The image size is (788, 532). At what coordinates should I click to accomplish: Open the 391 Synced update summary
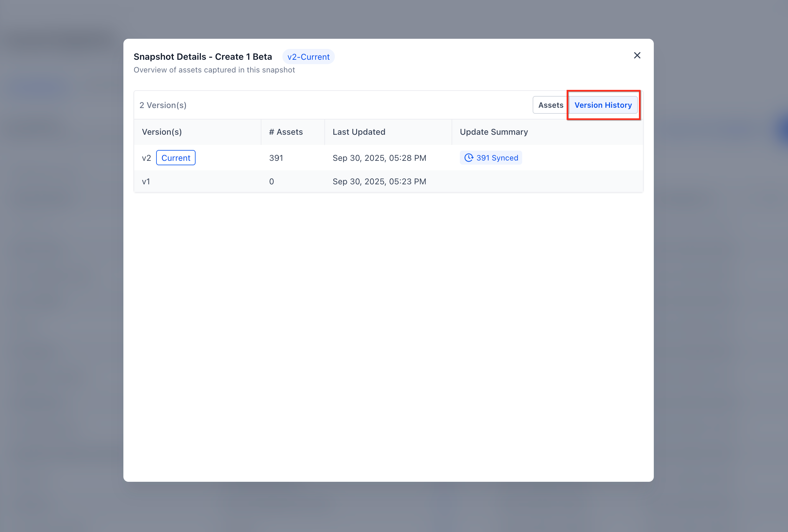pos(497,158)
